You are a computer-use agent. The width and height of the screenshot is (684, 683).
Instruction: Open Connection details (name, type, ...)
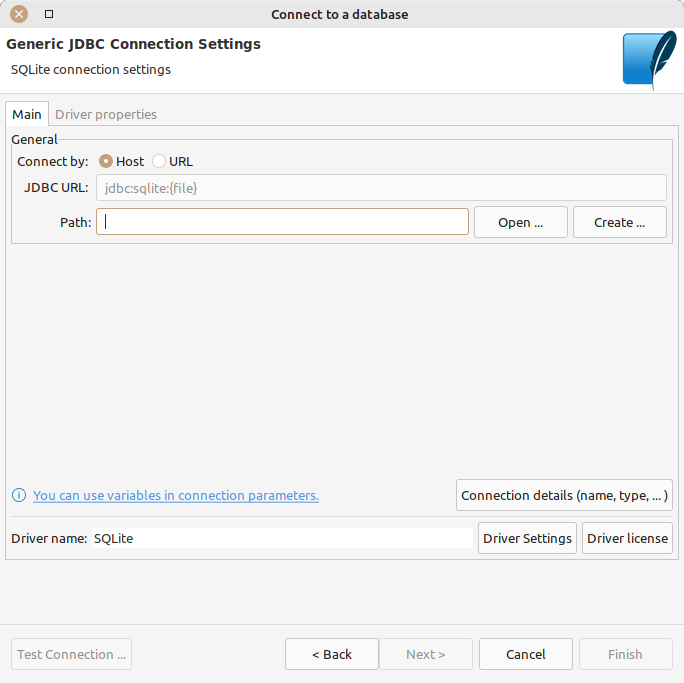(564, 495)
